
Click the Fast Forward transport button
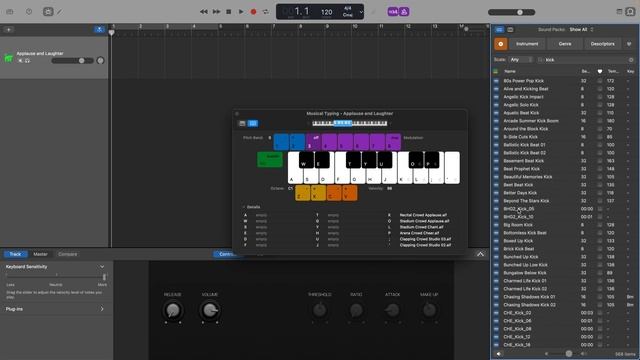coord(216,12)
